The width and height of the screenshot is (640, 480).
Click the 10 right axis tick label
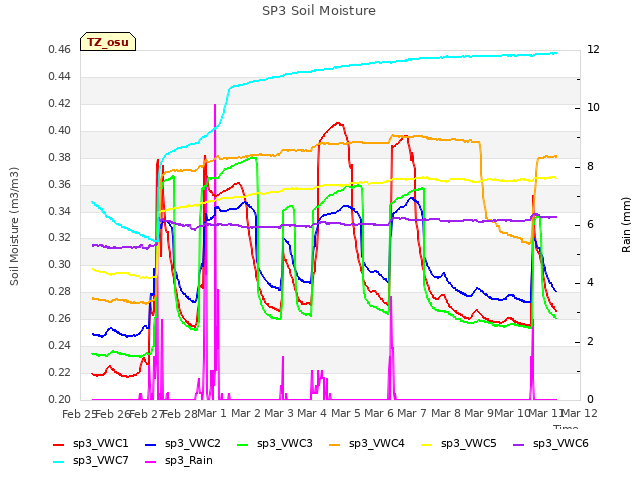coord(593,108)
